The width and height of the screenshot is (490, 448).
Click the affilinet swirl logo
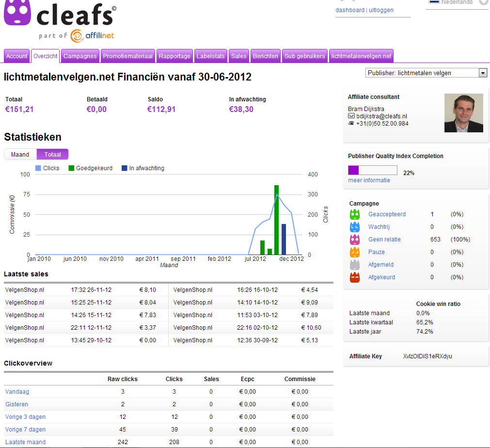(x=77, y=36)
